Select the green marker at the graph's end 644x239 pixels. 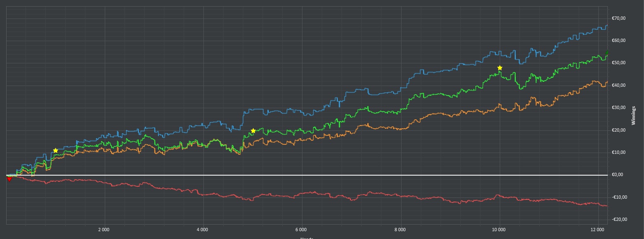coord(607,53)
